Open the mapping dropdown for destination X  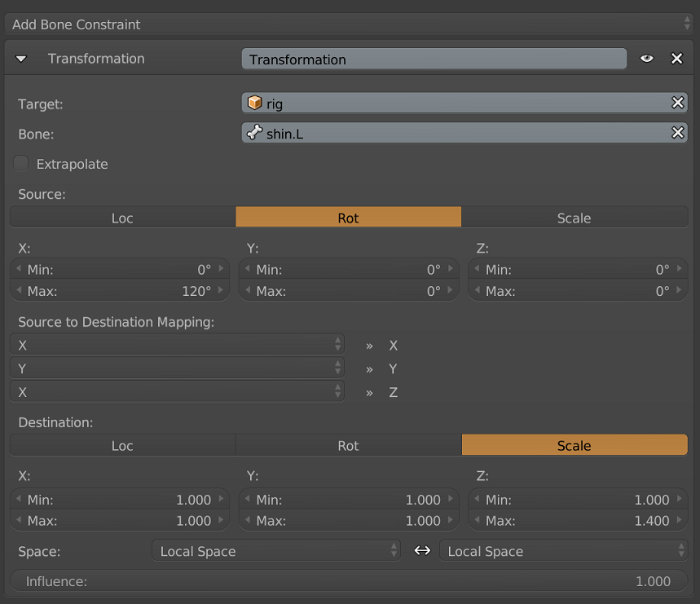coord(177,345)
